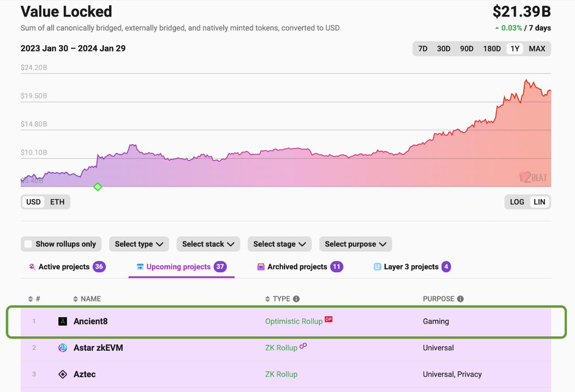
Task: Click the 0.03% seven-day change value
Action: pyautogui.click(x=511, y=28)
